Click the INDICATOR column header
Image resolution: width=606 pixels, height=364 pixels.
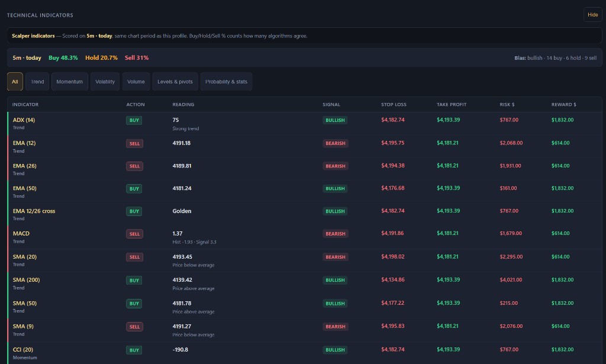25,104
